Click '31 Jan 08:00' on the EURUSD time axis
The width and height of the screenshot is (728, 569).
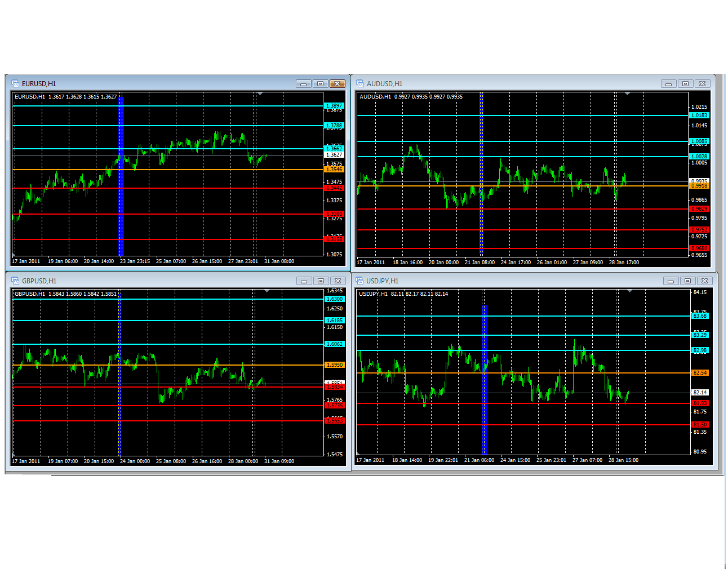click(279, 261)
